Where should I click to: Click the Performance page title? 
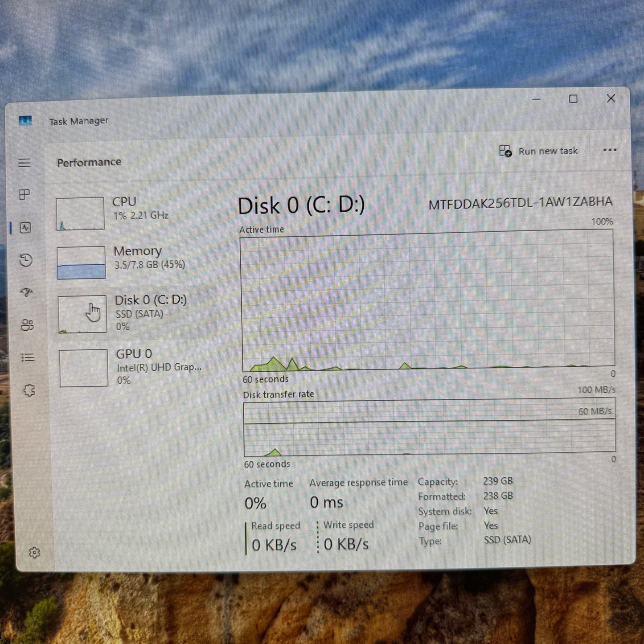coord(89,162)
